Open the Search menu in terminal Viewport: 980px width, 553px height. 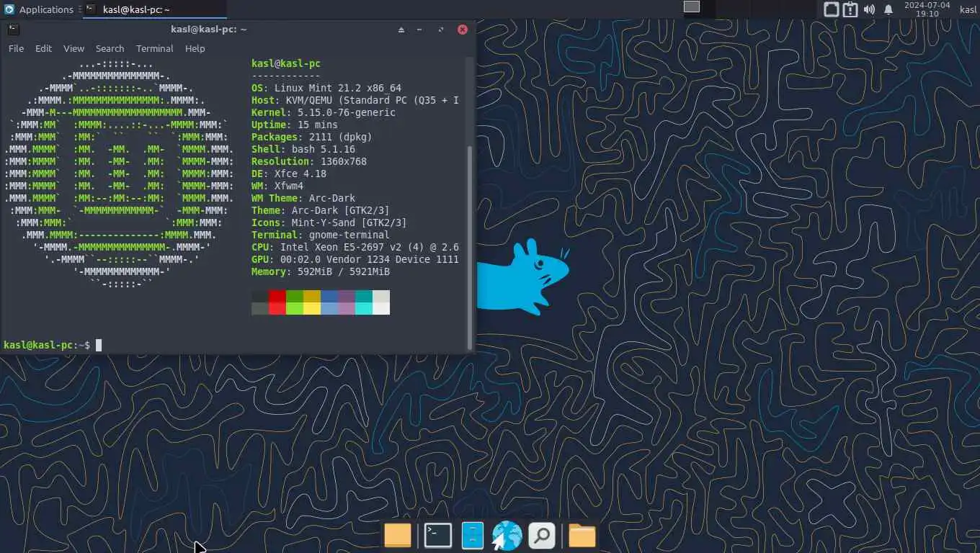click(110, 48)
